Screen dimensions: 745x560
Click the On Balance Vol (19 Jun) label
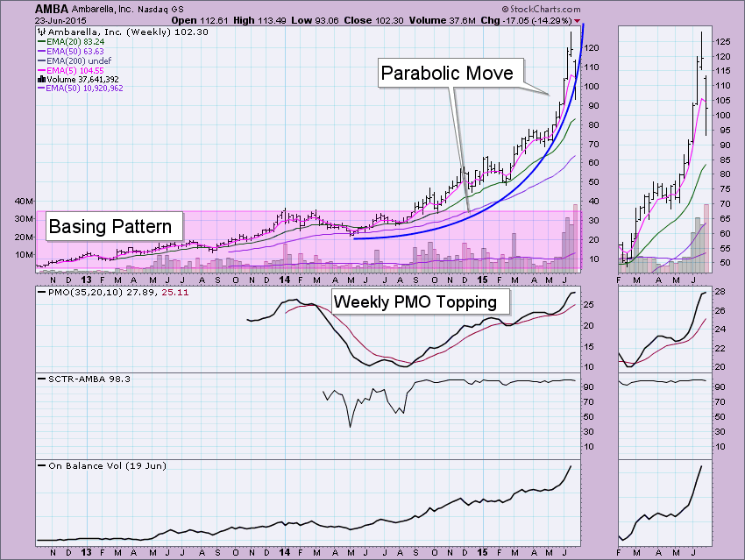[x=103, y=466]
